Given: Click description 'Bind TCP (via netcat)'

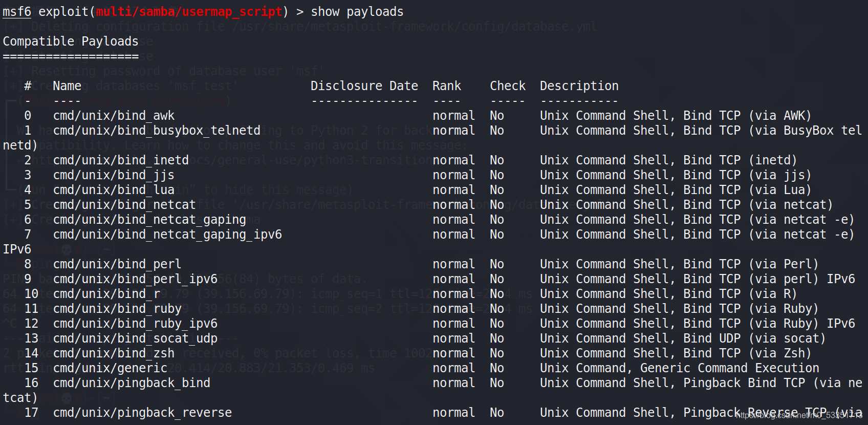Looking at the screenshot, I should click(758, 205).
